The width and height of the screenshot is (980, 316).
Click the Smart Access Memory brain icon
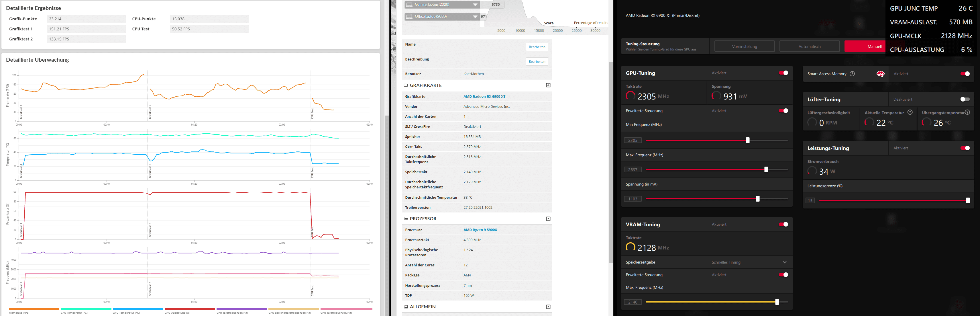pos(880,74)
